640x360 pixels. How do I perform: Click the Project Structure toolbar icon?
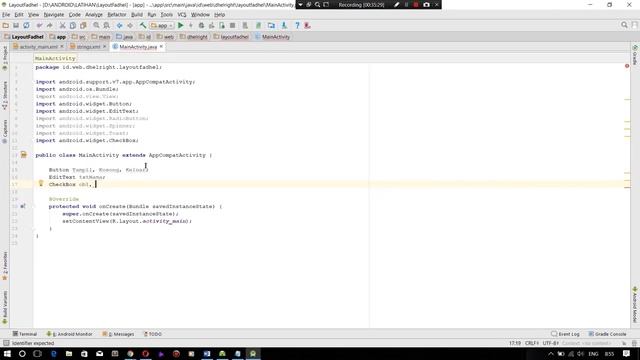pyautogui.click(x=271, y=25)
